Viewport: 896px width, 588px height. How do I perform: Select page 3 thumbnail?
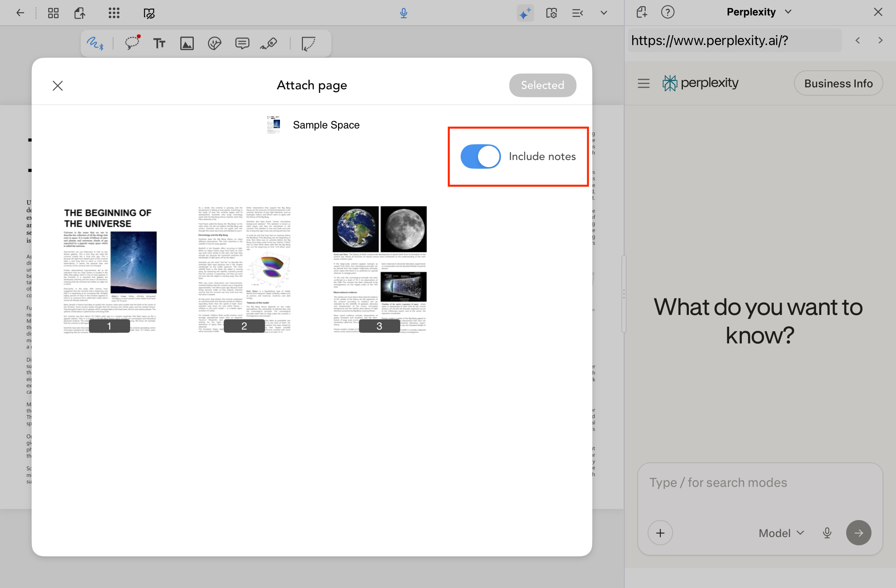pos(380,269)
